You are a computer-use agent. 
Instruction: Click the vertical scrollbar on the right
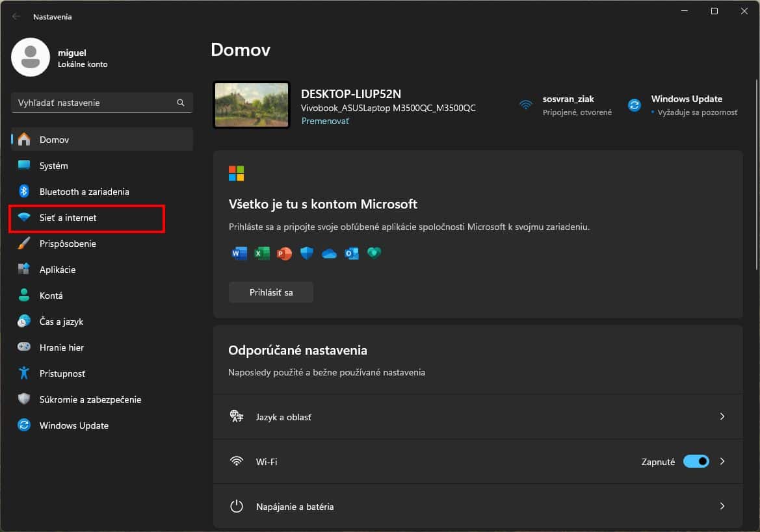[756, 174]
